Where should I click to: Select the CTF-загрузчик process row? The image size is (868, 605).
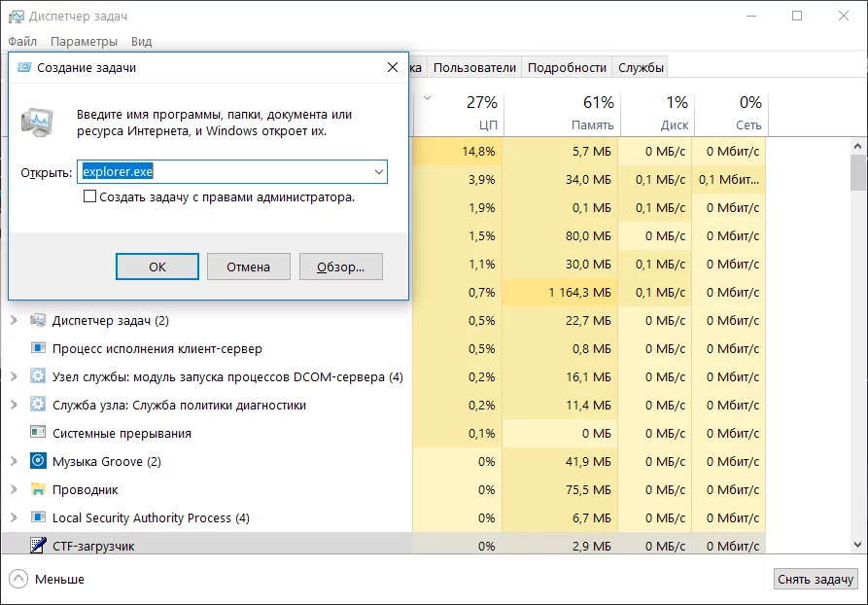(x=384, y=546)
